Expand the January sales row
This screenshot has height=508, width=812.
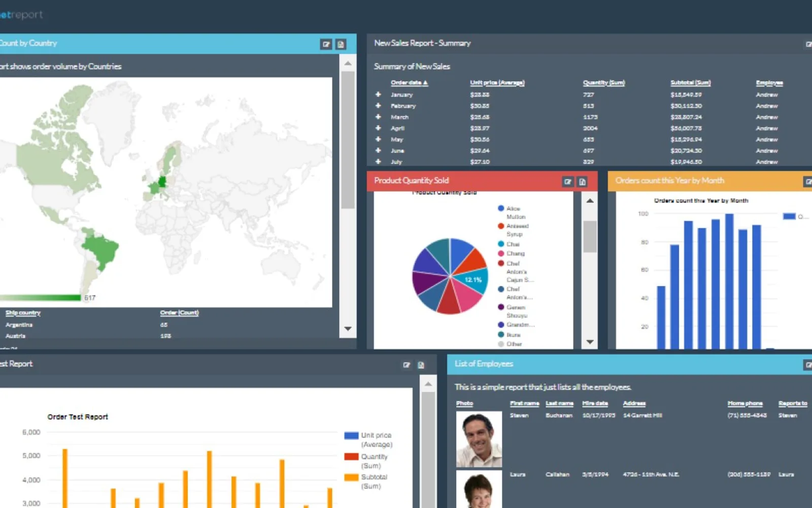point(378,94)
